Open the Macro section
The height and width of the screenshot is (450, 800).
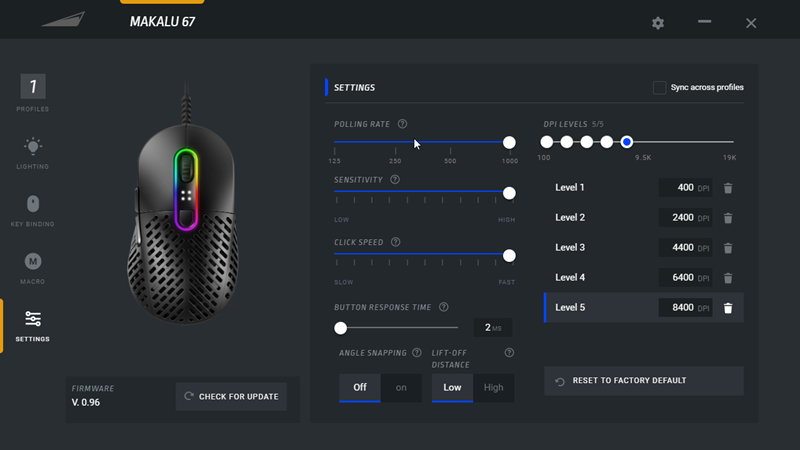(33, 268)
